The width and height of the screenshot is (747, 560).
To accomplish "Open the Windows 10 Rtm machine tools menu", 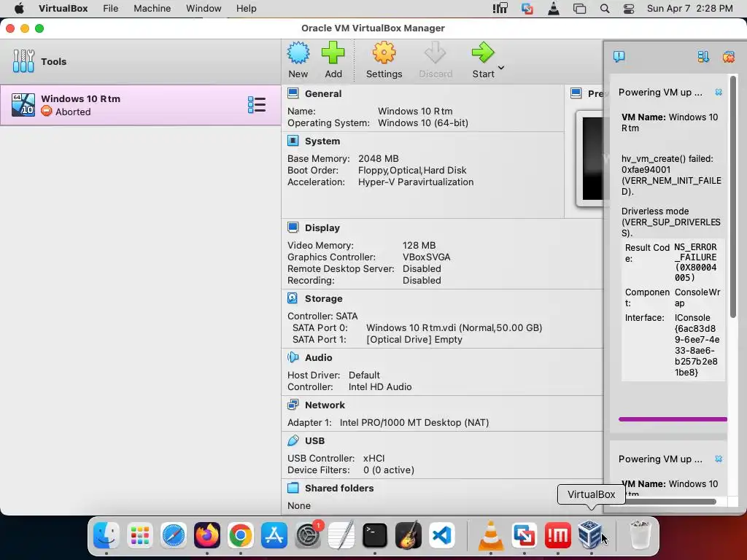I will point(256,105).
